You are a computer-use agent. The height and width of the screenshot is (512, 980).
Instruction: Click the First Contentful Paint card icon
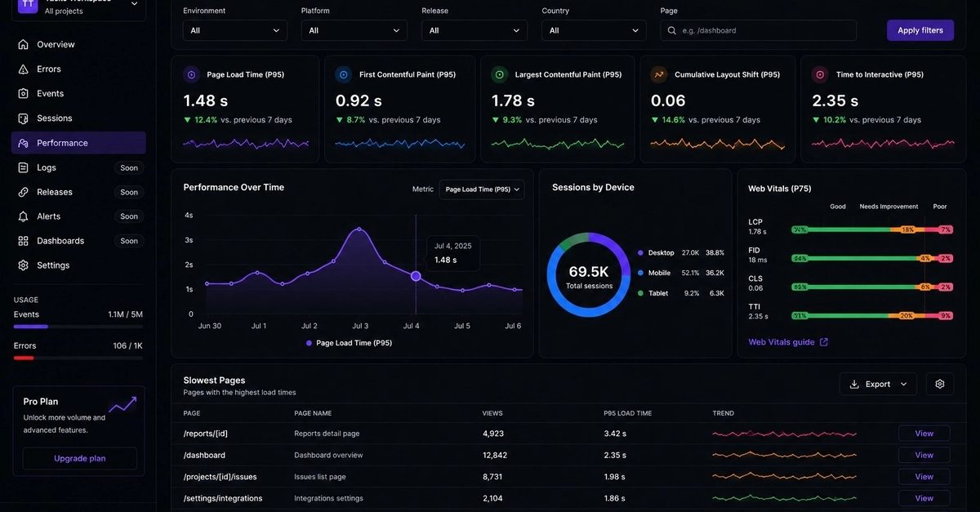[344, 74]
